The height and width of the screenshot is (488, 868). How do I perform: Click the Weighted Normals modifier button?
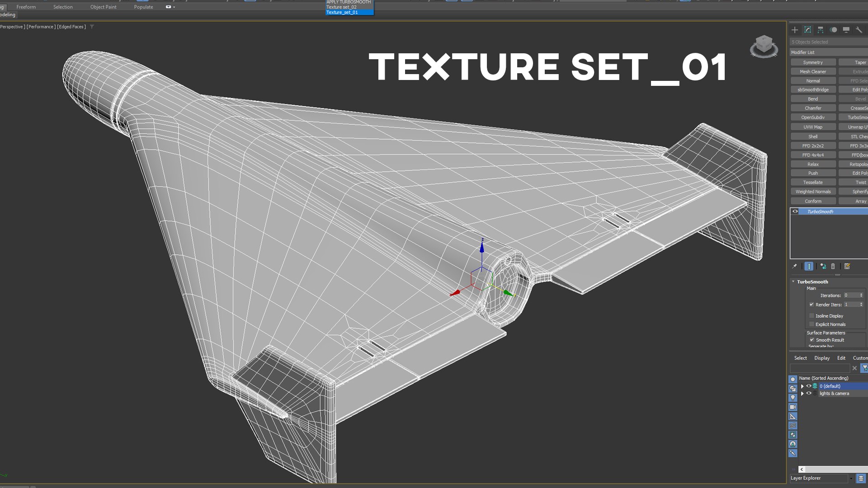813,192
